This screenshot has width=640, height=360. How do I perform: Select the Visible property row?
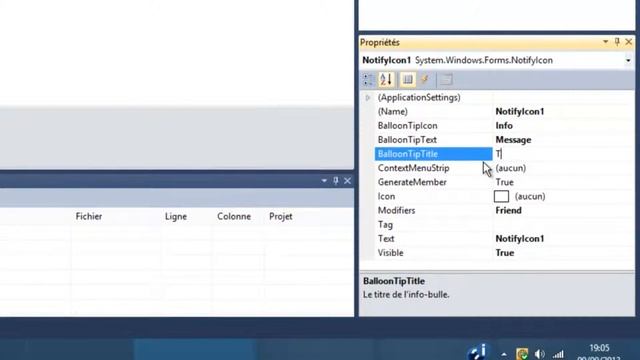pyautogui.click(x=433, y=253)
